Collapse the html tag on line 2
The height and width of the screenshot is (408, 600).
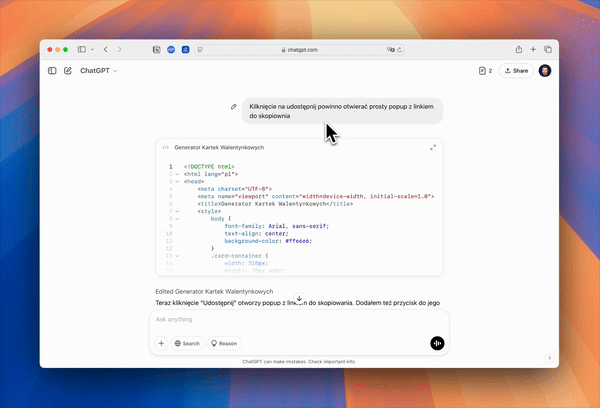(x=178, y=174)
